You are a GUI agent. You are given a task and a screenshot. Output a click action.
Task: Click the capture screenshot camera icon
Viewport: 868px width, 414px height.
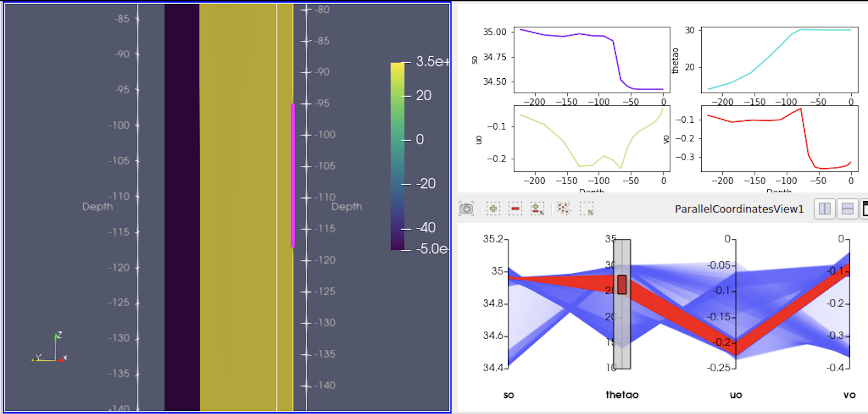466,209
